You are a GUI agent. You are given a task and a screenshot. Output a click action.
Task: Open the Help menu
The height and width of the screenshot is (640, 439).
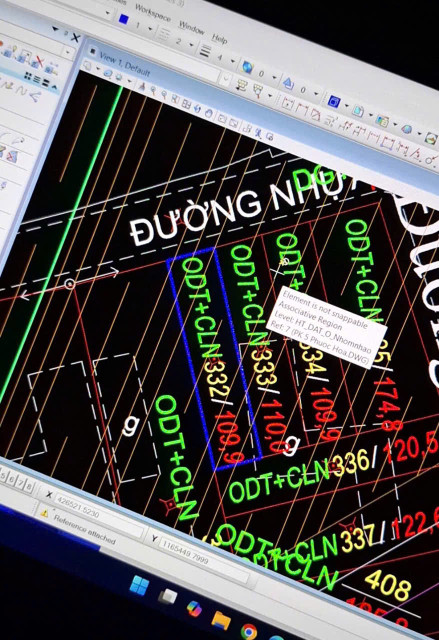click(219, 38)
